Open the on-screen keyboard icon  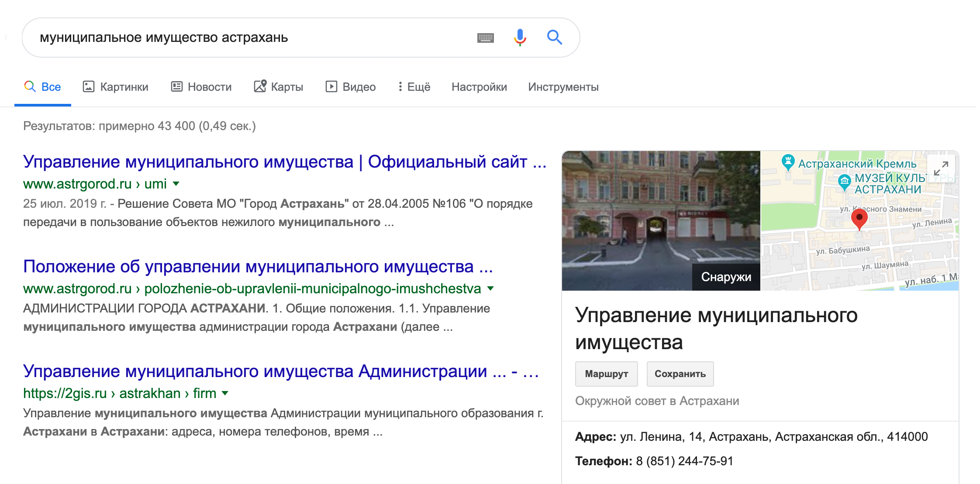pos(486,38)
